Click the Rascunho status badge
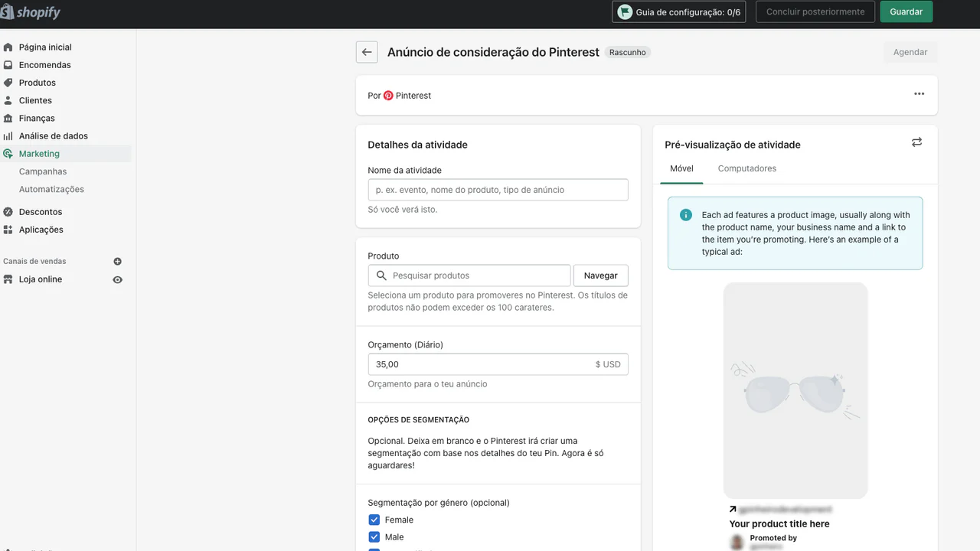Screen dimensions: 980x551 point(628,52)
